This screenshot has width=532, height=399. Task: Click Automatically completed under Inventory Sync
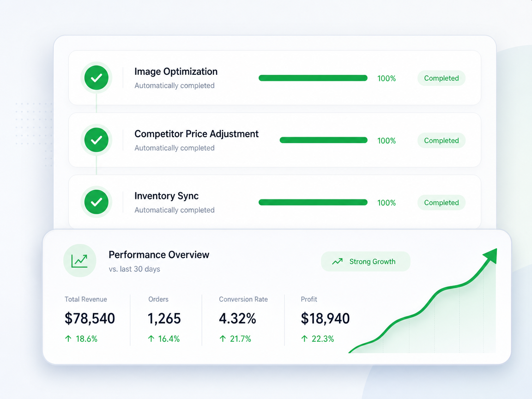click(175, 210)
